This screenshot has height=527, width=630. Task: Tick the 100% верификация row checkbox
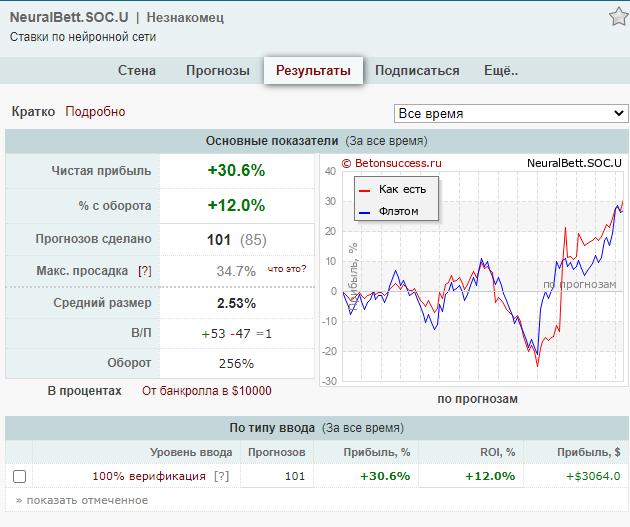tap(19, 476)
